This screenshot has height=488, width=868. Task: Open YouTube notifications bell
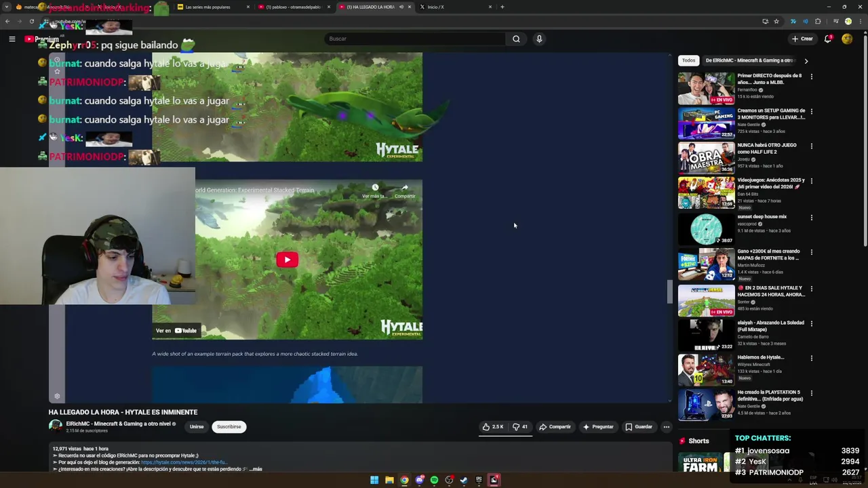tap(828, 39)
